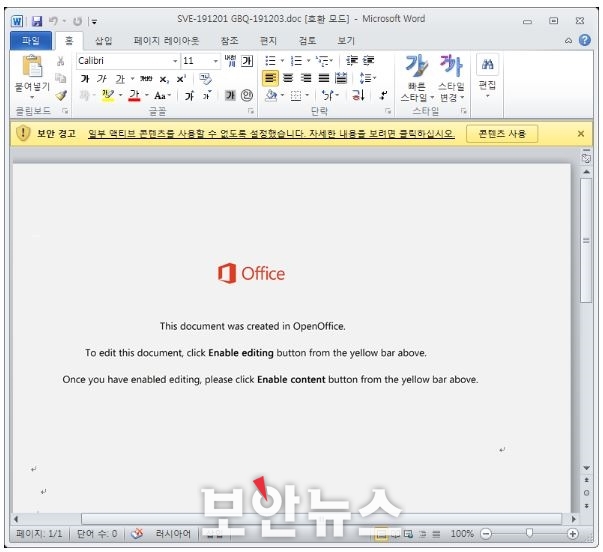Expand the Font group dialog launcher
This screenshot has width=603, height=552.
[251, 111]
